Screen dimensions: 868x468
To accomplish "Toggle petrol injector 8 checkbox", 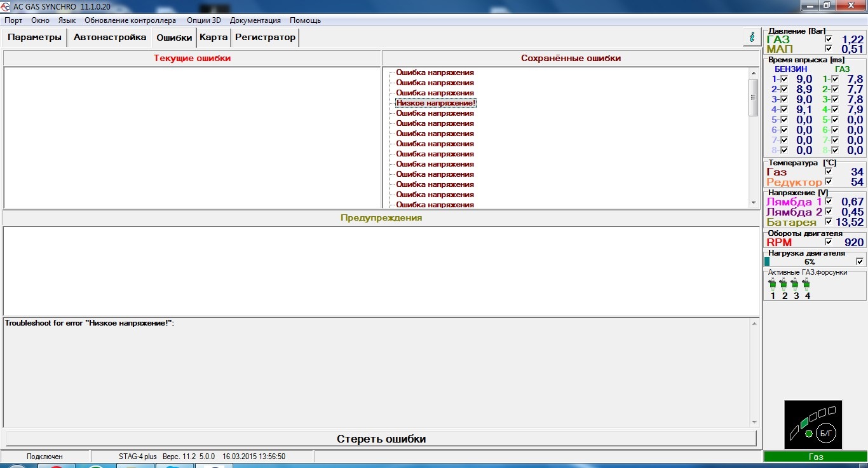I will (x=783, y=151).
